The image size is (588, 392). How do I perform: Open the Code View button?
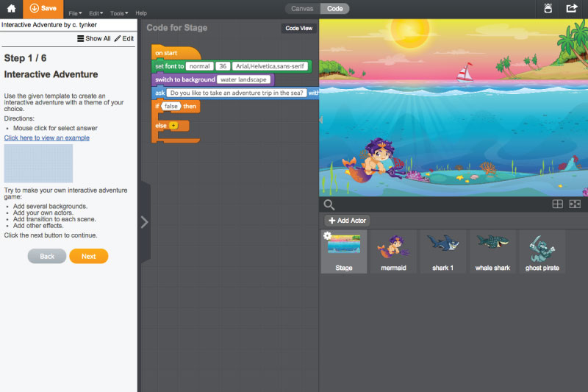pos(299,28)
